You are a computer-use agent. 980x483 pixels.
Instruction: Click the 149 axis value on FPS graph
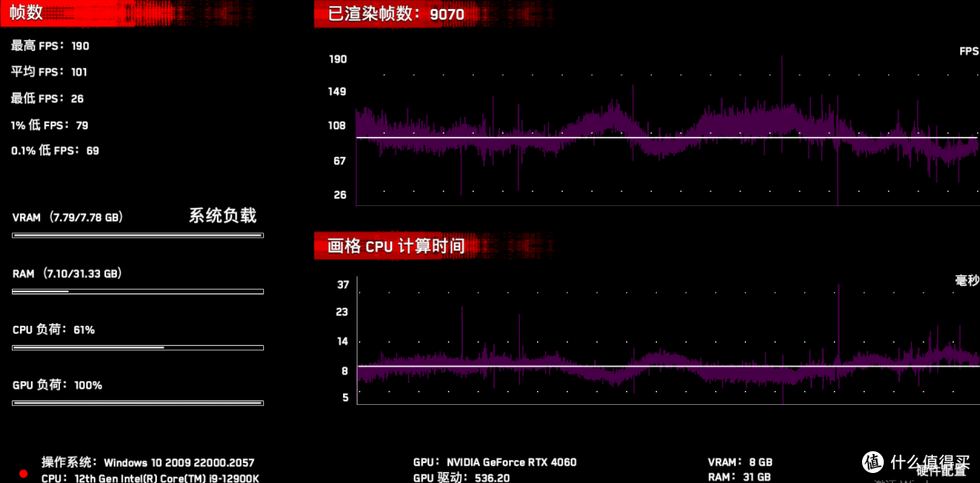coord(338,92)
